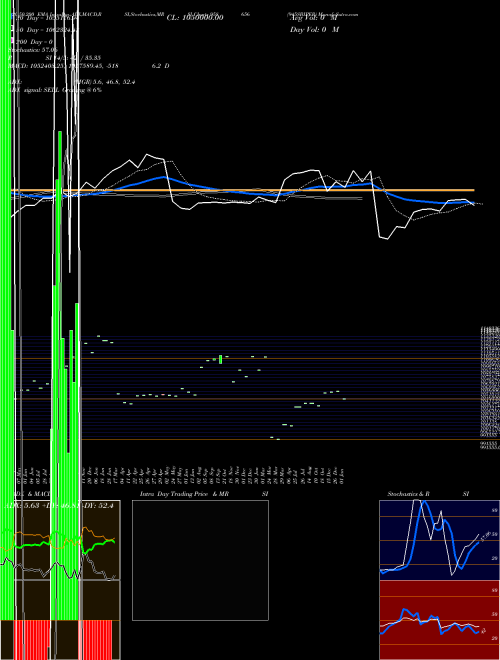Viewport: 500px width, 660px height.
Task: Click the Stochastics & RSI panel title
Action: (428, 494)
